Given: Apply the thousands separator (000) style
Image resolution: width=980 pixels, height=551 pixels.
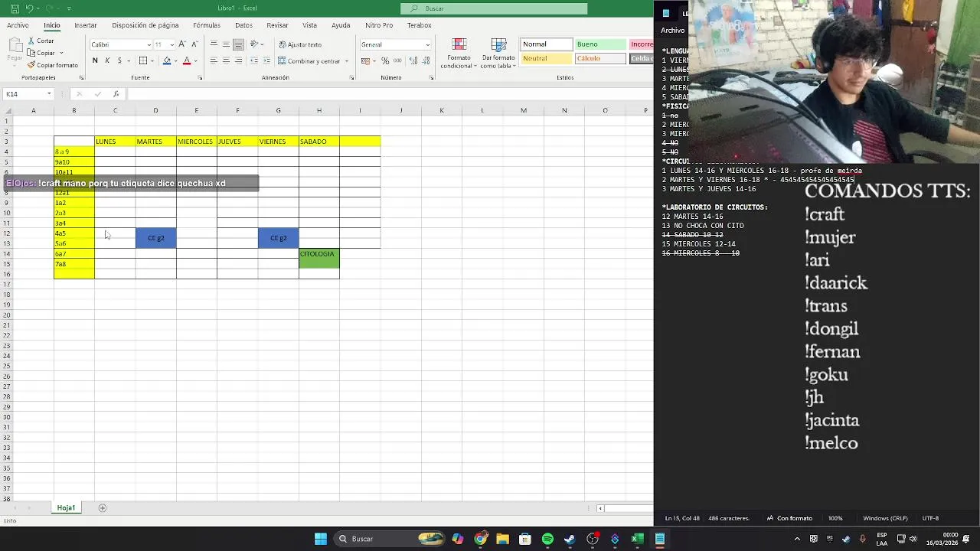Looking at the screenshot, I should (396, 60).
